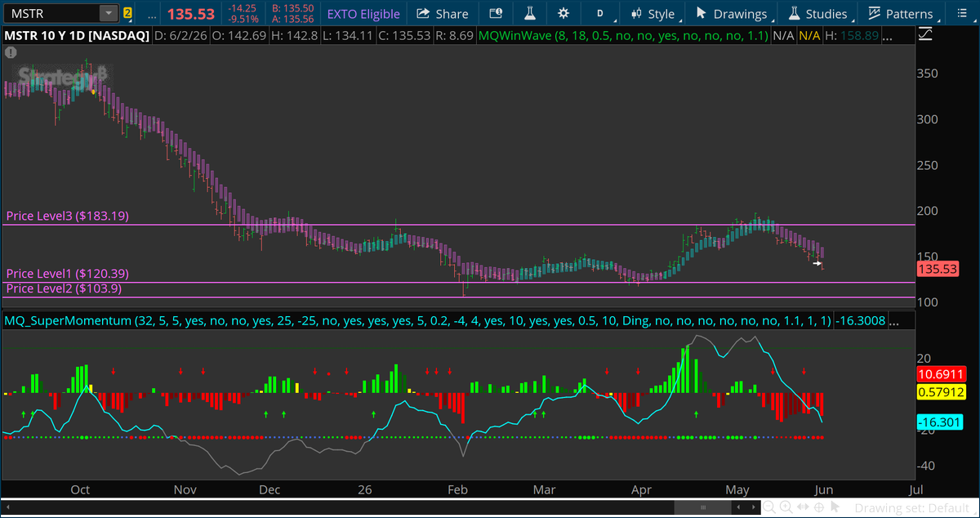Click the zoom in magnifier icon
The height and width of the screenshot is (518, 980).
click(786, 507)
